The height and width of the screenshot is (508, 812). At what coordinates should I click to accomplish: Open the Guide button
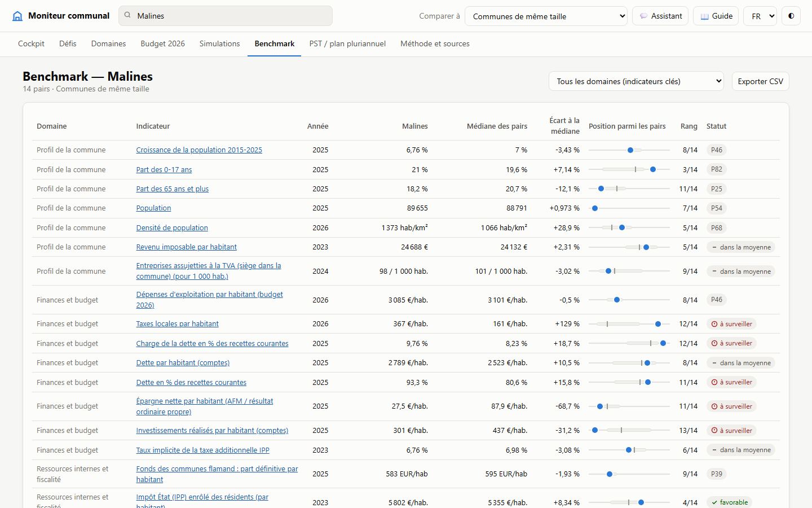[x=716, y=16]
